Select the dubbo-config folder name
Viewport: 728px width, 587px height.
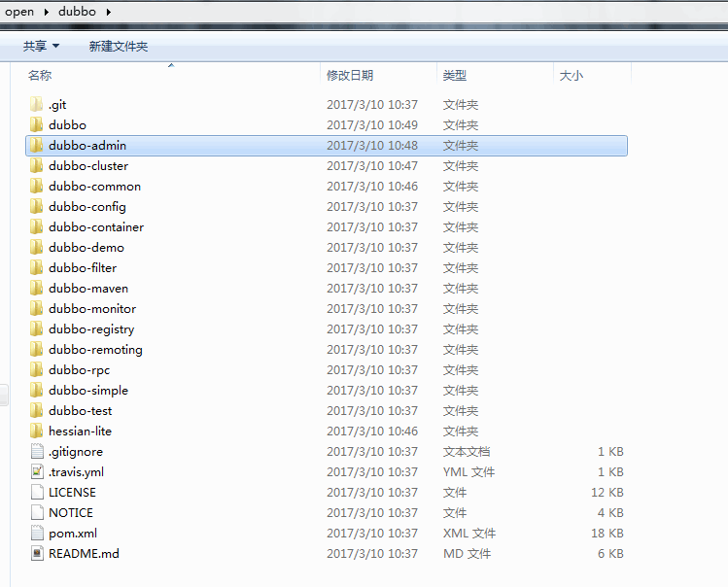(x=87, y=207)
